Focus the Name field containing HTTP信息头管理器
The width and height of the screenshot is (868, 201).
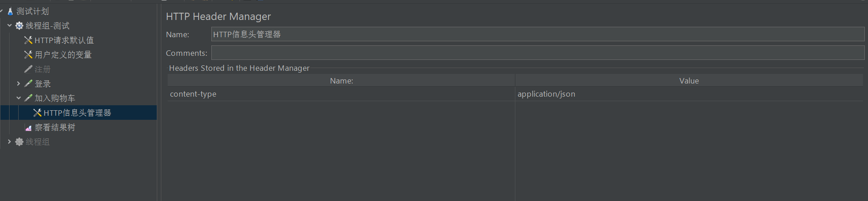coord(538,34)
